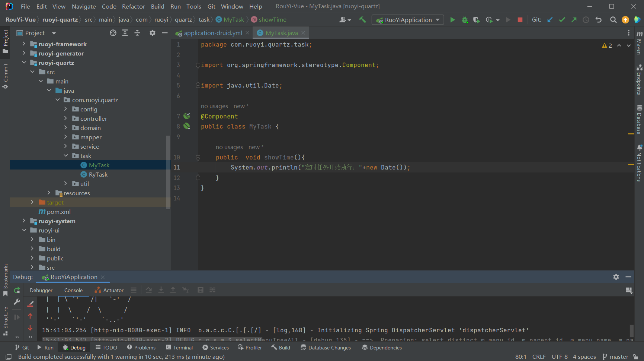Open Profiler tool window

250,348
